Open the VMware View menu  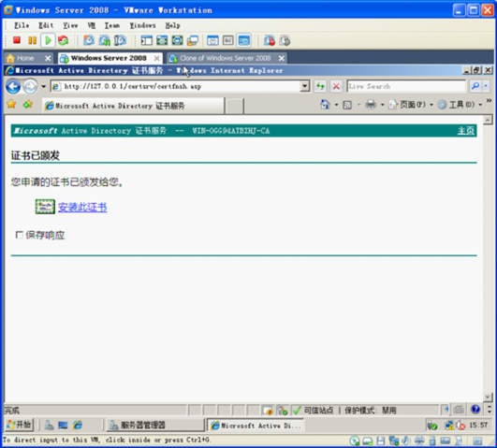(x=70, y=25)
